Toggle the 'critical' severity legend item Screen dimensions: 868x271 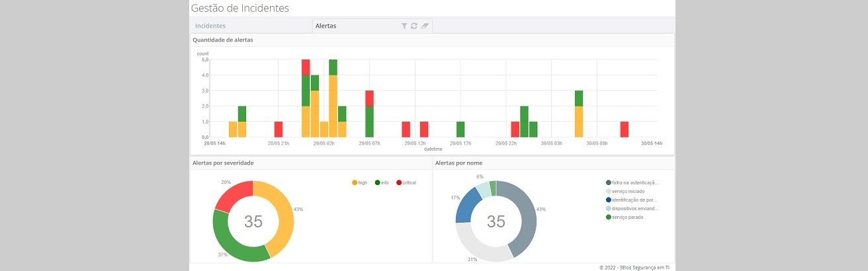406,182
